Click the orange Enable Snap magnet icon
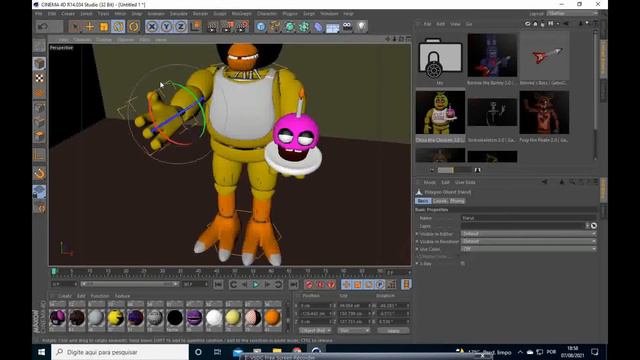Screen dimensions: 640x360 click(39, 173)
